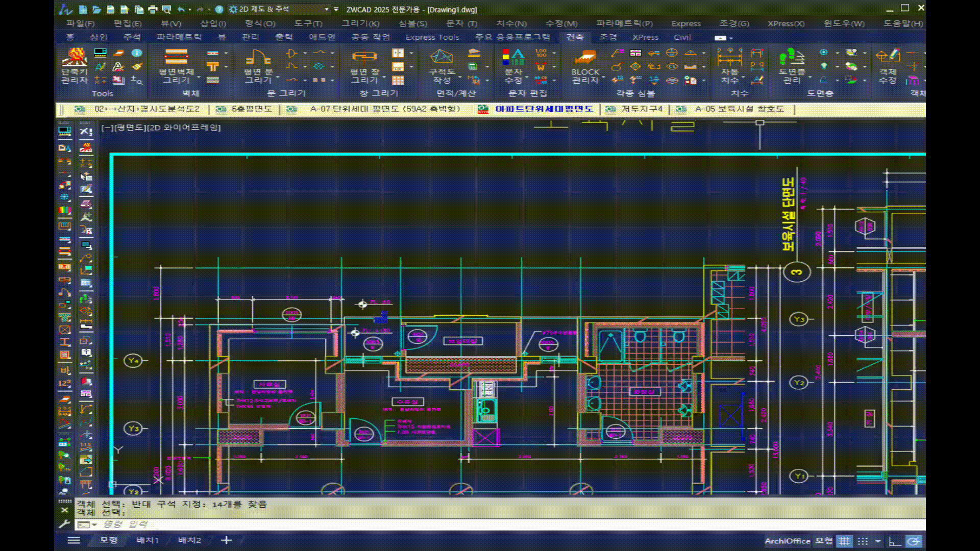Expand command input recent commands dropdown
Image resolution: width=980 pixels, height=551 pixels.
(x=94, y=525)
